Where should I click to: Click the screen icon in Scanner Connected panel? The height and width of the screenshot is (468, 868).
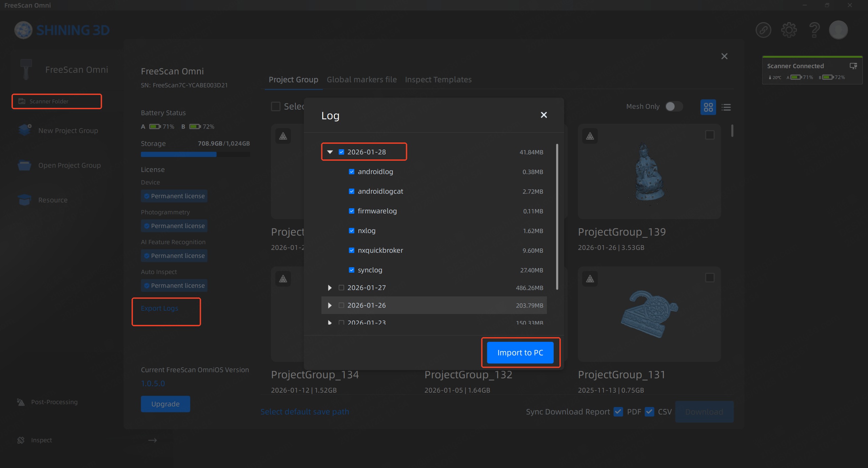(x=853, y=66)
